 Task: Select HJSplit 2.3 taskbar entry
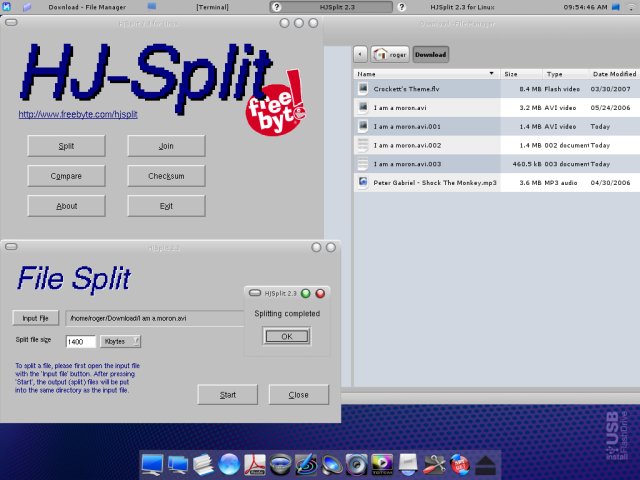coord(331,7)
